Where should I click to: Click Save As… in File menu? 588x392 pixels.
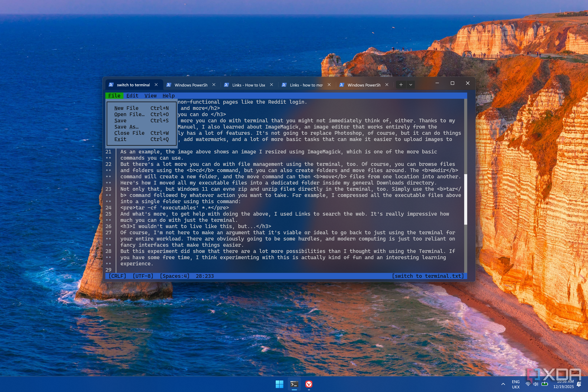(x=126, y=127)
